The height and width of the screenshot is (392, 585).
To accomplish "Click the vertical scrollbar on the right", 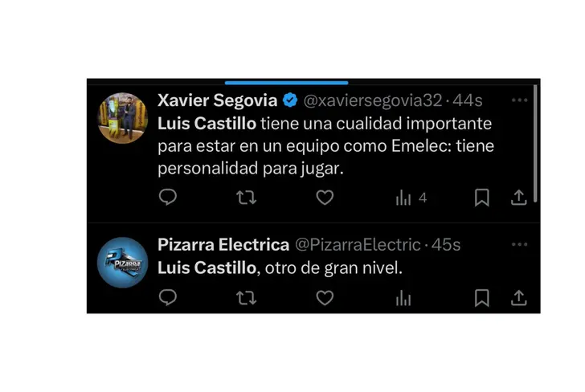I will [x=535, y=143].
